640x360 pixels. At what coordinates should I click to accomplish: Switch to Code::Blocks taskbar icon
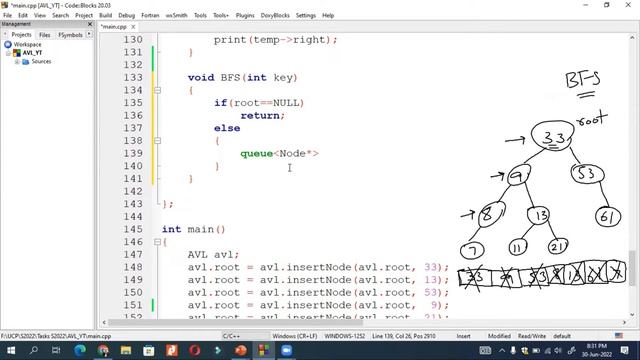264,350
